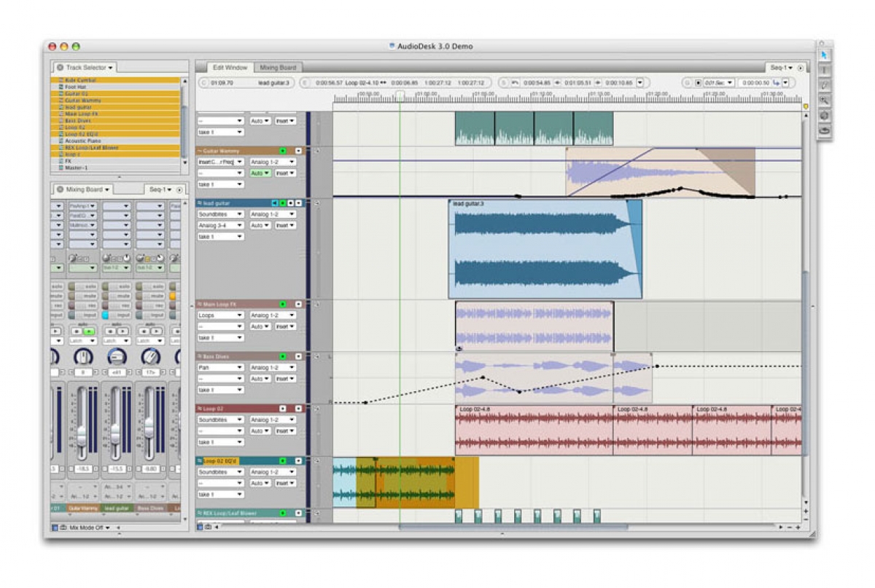Select FX in the Track Selector list

117,161
